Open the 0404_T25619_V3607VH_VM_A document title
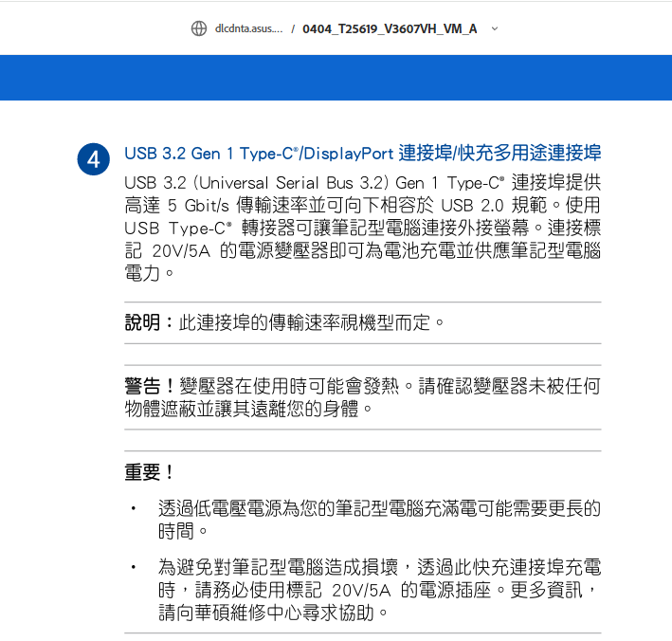The height and width of the screenshot is (641, 672). [x=390, y=28]
